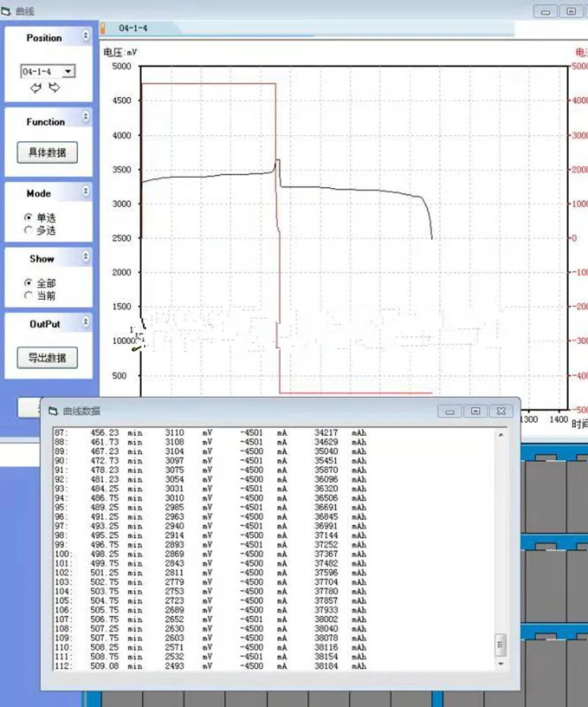Click the 电压:mV axis label
Viewport: 588px width, 707px height.
point(120,53)
